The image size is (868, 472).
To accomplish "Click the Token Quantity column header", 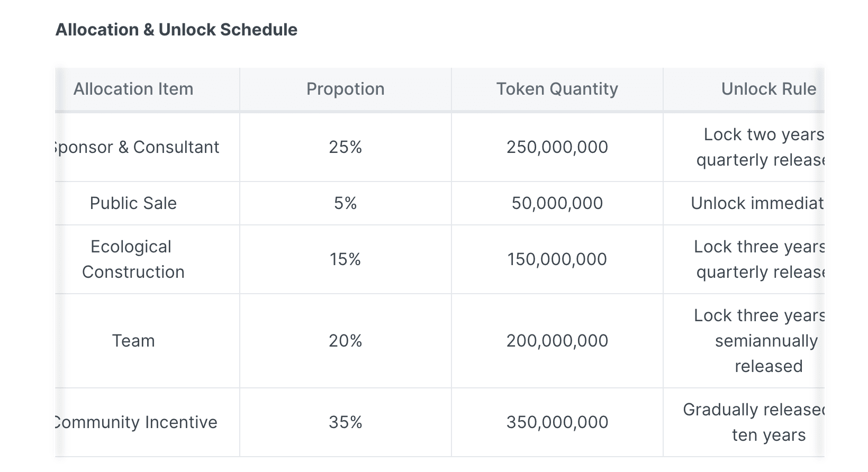I will point(557,89).
